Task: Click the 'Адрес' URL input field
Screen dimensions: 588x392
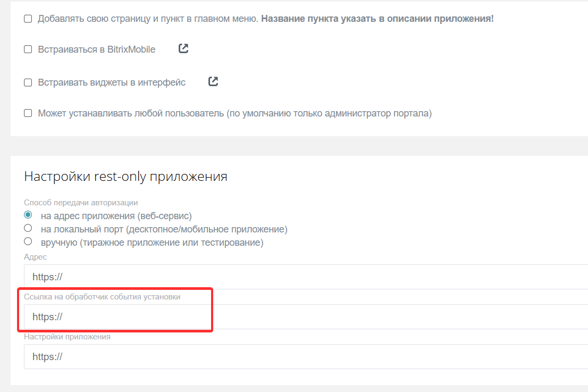Action: pos(213,277)
